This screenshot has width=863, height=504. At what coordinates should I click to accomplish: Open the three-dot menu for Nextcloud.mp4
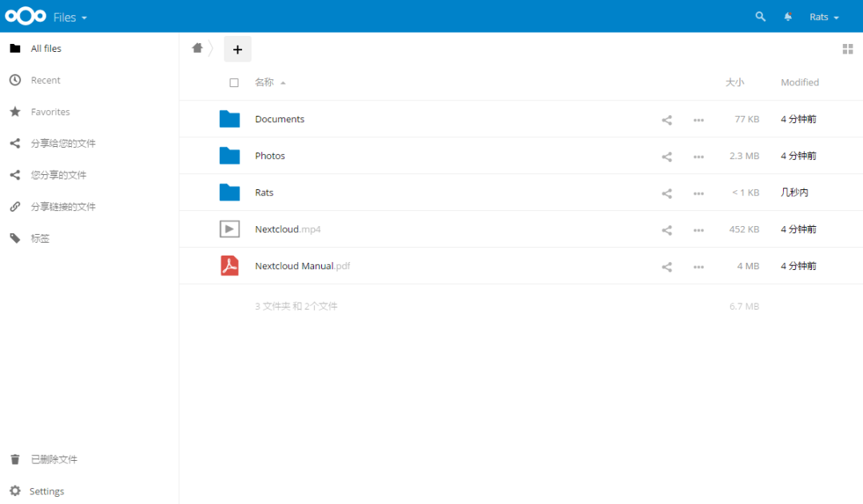click(x=698, y=229)
